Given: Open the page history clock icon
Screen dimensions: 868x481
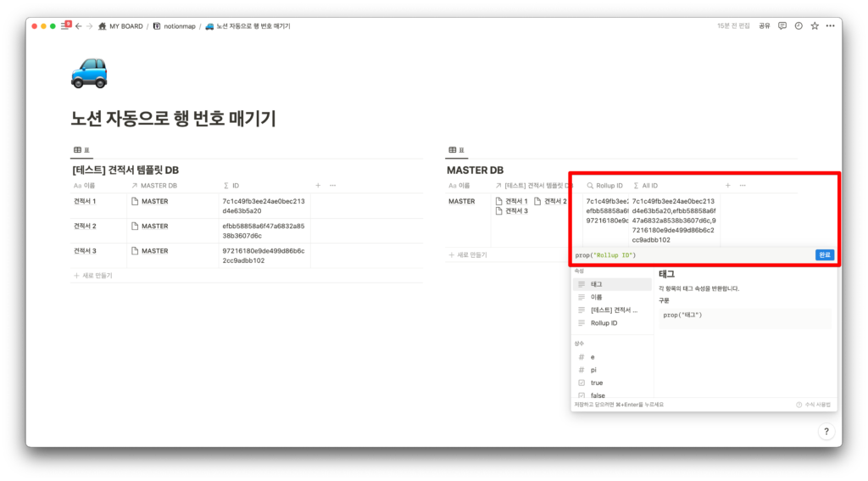Looking at the screenshot, I should 798,26.
